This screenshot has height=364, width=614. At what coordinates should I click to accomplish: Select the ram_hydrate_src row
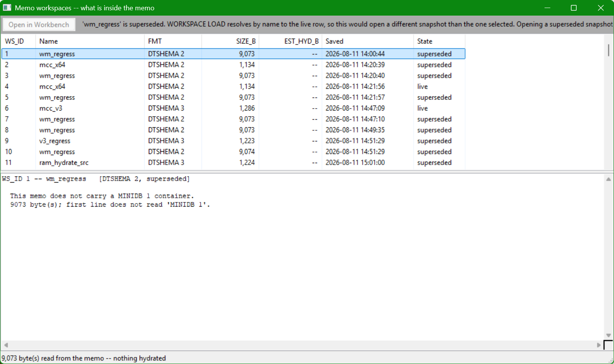233,162
